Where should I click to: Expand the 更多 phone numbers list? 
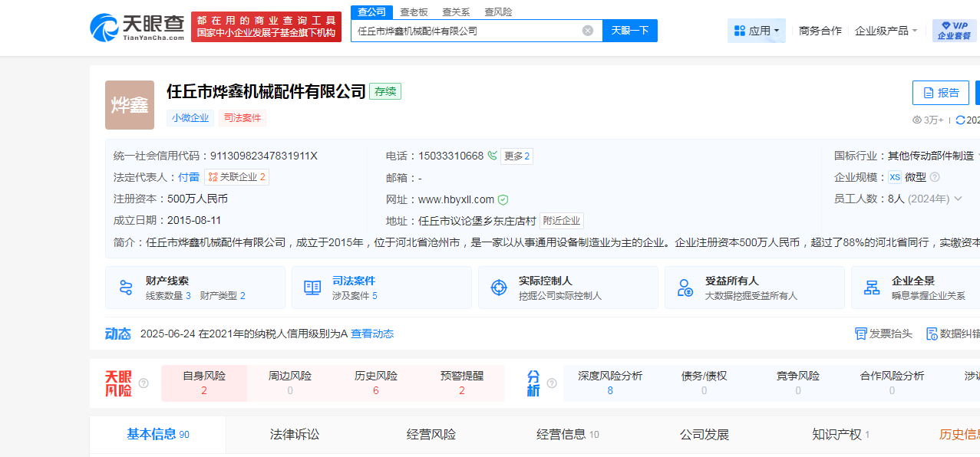click(x=516, y=156)
